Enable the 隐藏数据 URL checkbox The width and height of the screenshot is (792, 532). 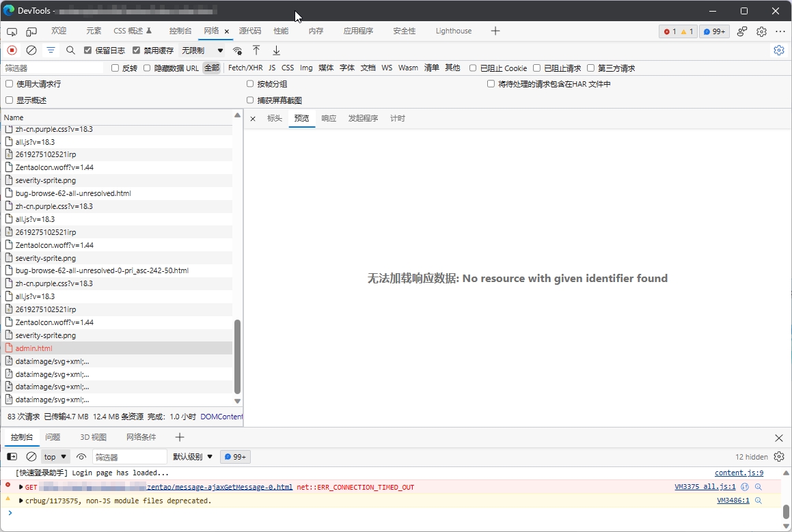click(147, 68)
